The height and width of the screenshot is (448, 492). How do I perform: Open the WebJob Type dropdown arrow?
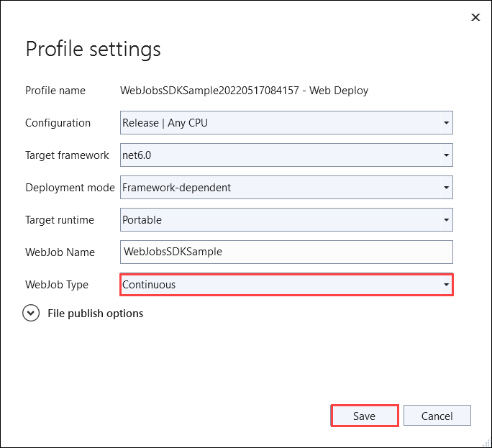(x=447, y=285)
